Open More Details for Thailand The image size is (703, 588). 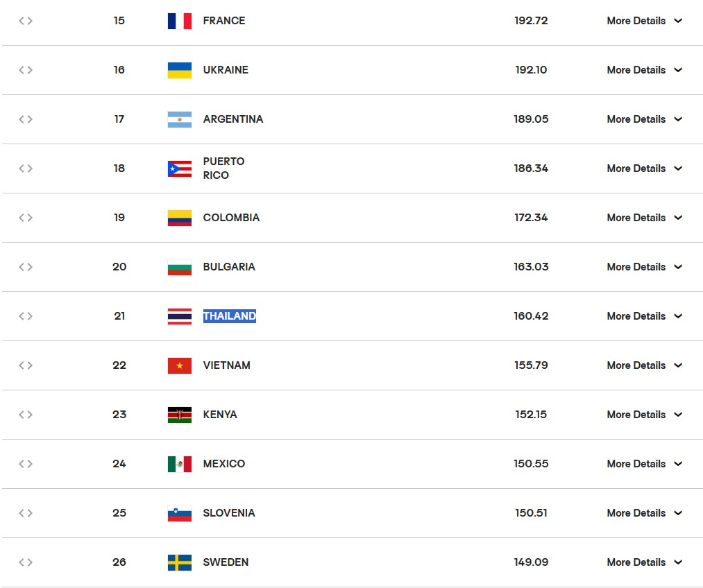pyautogui.click(x=636, y=316)
